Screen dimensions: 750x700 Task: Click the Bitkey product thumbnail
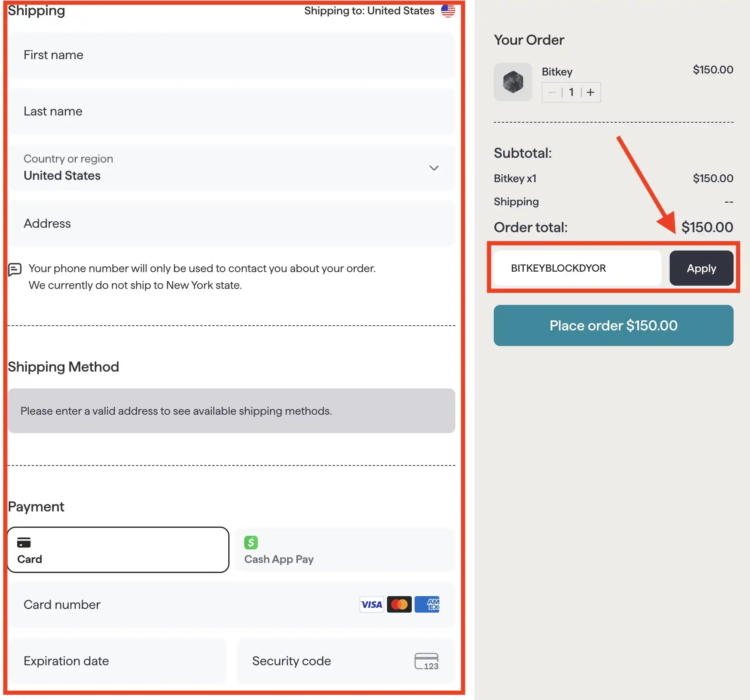click(513, 82)
